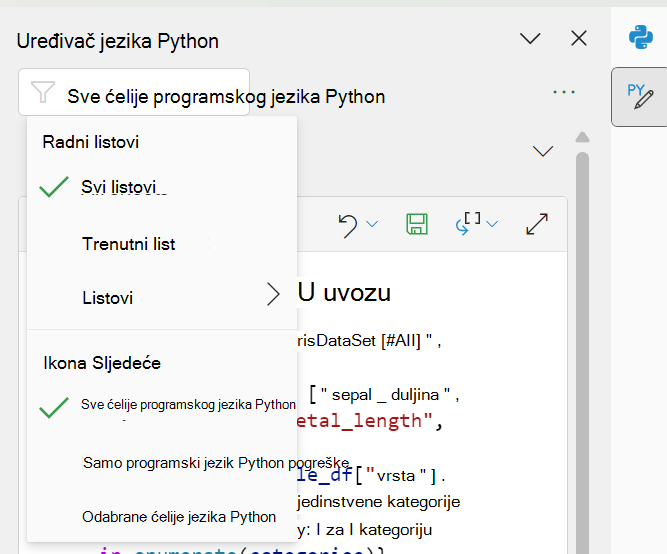Click the Python logo icon in sidebar

coord(641,37)
